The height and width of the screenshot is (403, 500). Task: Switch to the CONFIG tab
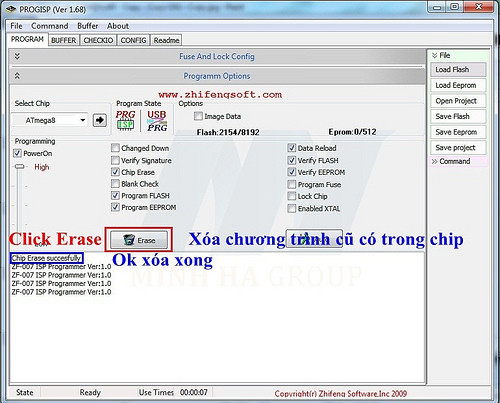coord(133,40)
